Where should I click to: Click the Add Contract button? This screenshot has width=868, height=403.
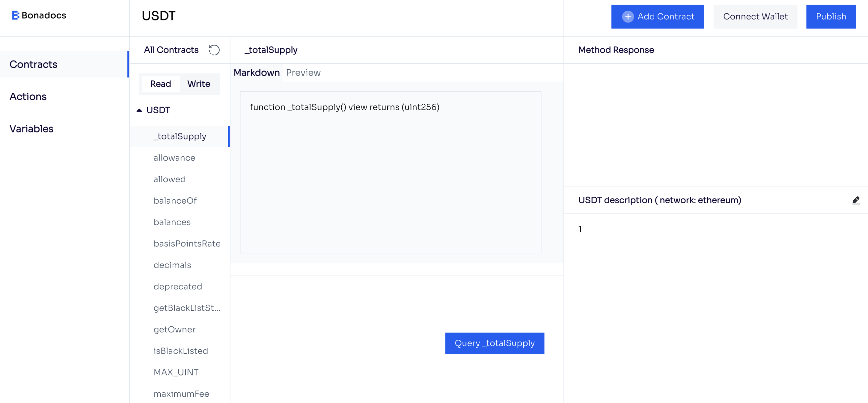click(657, 17)
